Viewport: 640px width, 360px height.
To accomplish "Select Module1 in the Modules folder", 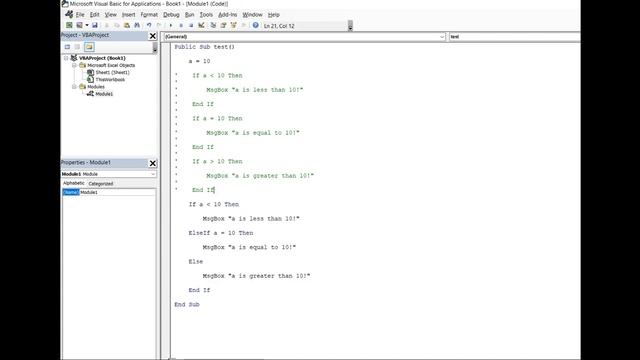I will pos(104,94).
